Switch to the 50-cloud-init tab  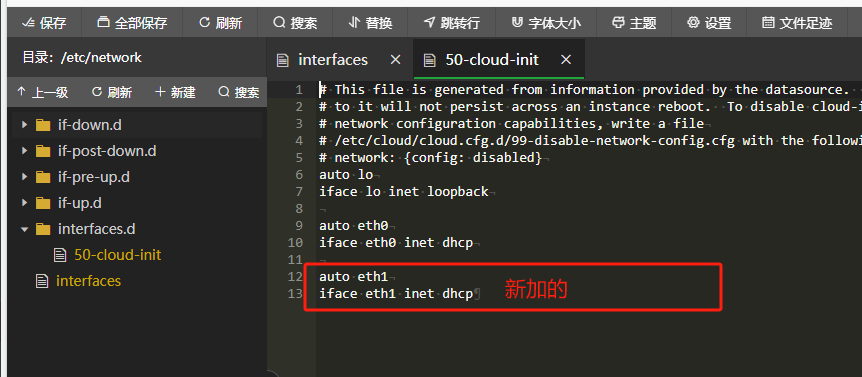click(x=492, y=60)
